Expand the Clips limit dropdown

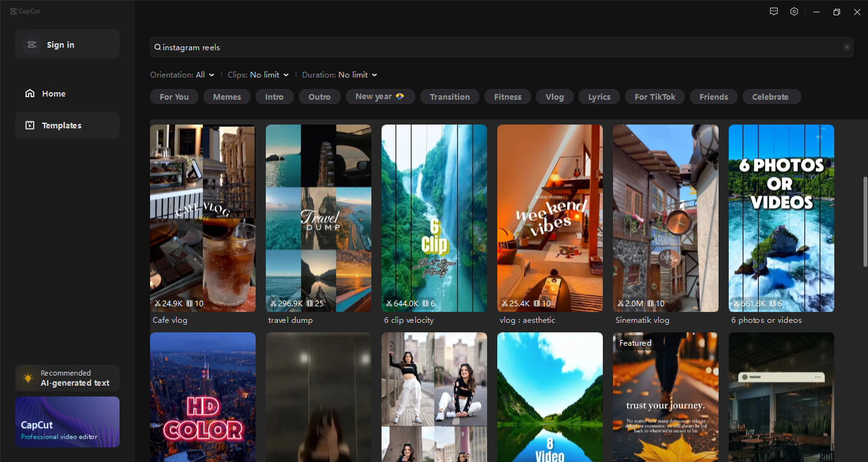286,74
